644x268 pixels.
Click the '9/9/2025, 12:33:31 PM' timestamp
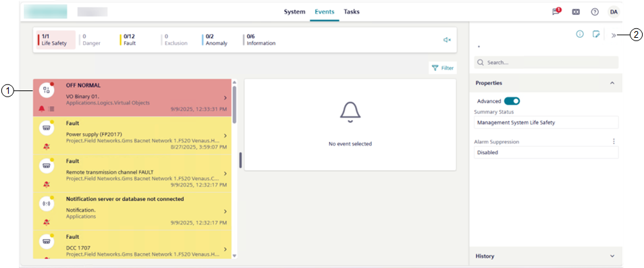[198, 109]
